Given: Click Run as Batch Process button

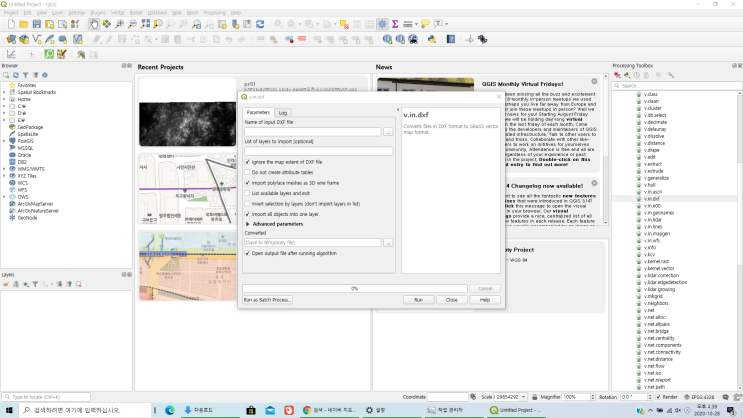Looking at the screenshot, I should pos(267,300).
